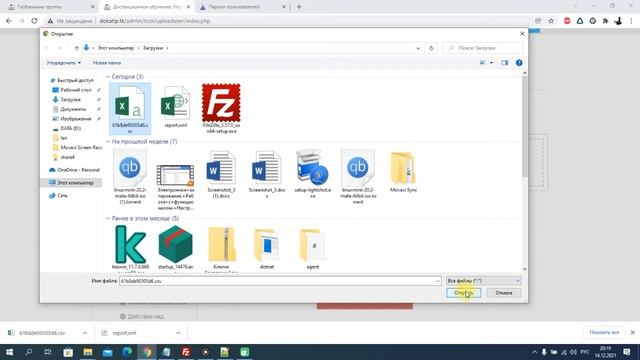Click the Имя файла input field
This screenshot has height=360, width=640.
click(x=277, y=281)
